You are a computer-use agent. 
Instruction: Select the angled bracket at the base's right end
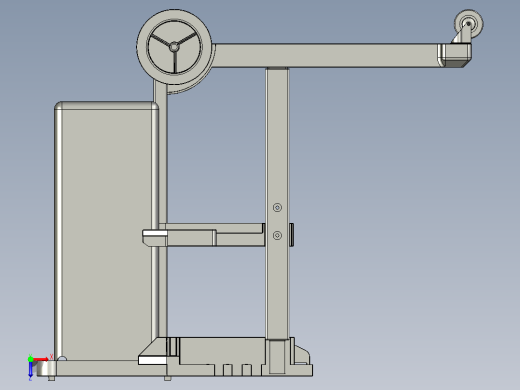click(x=302, y=355)
